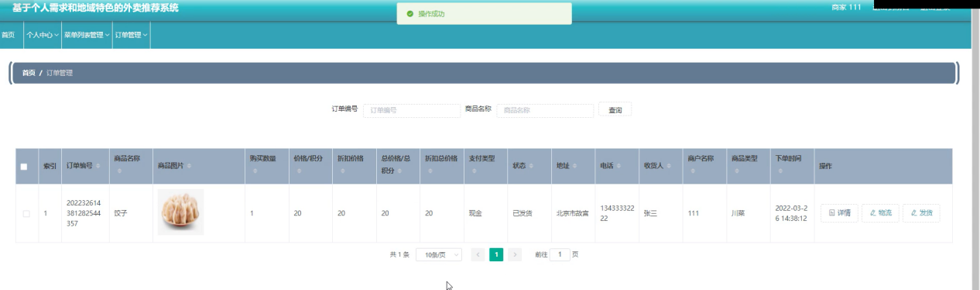Image resolution: width=980 pixels, height=290 pixels.
Task: Sort by 订单编号 column sort arrows
Action: pyautogui.click(x=98, y=166)
